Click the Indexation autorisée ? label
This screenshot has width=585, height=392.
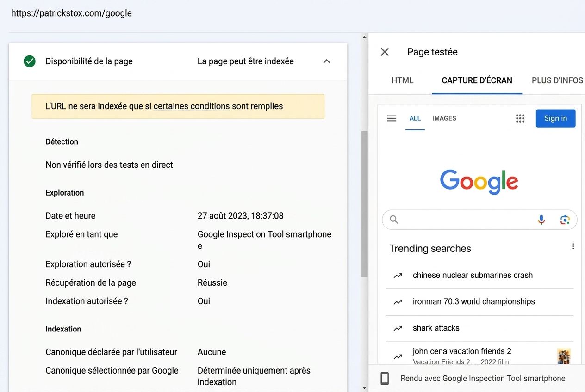point(87,301)
